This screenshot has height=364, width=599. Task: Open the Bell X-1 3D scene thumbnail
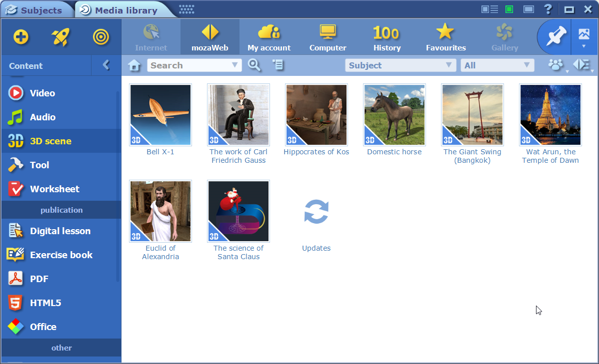tap(160, 115)
